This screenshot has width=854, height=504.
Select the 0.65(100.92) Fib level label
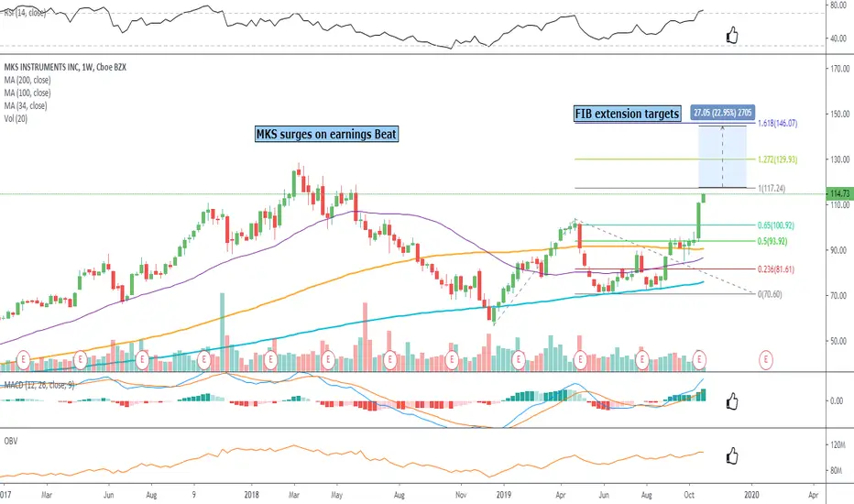775,225
